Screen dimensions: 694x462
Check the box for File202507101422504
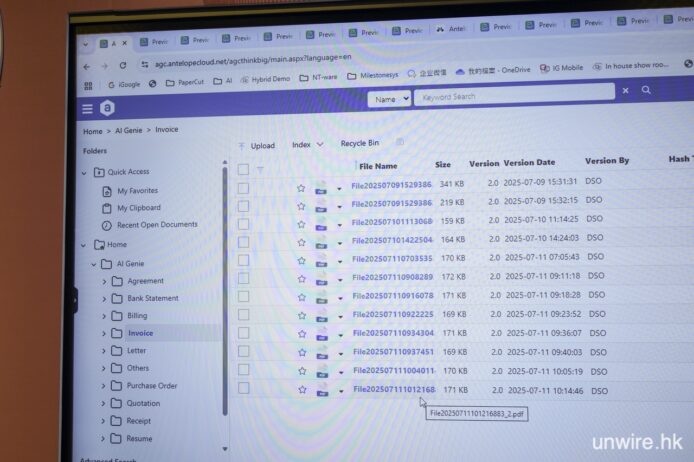tap(243, 242)
